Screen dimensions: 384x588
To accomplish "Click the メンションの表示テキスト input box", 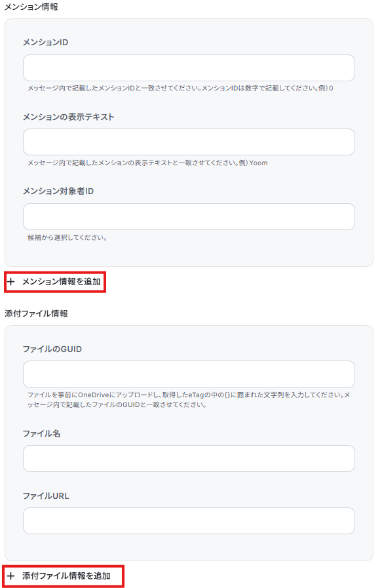I will [x=189, y=142].
